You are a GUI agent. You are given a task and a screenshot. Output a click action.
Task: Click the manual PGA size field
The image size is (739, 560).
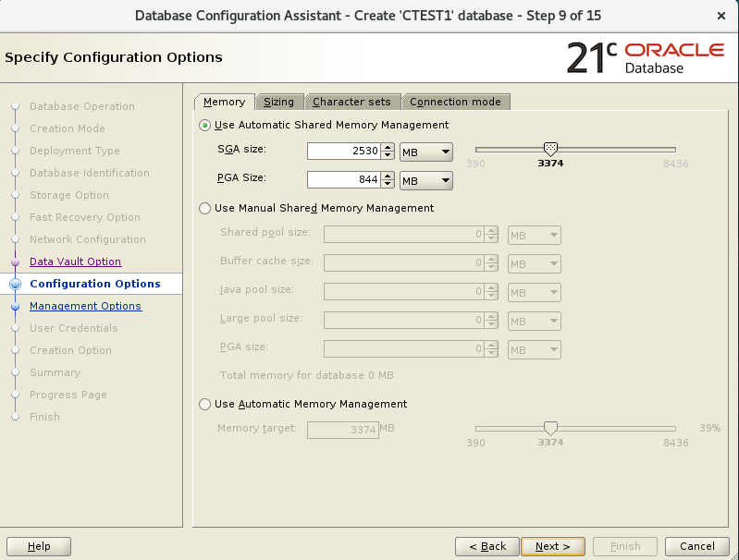point(404,349)
